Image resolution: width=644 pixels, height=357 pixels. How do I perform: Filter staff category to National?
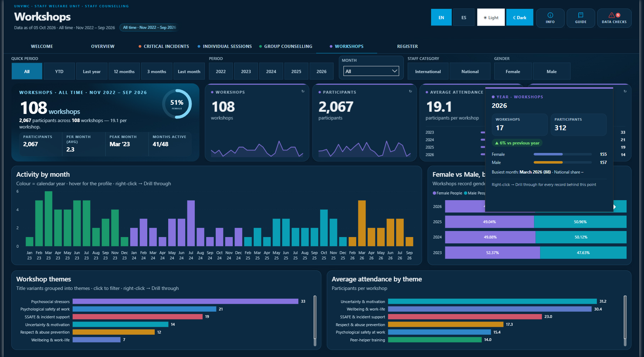tap(470, 71)
